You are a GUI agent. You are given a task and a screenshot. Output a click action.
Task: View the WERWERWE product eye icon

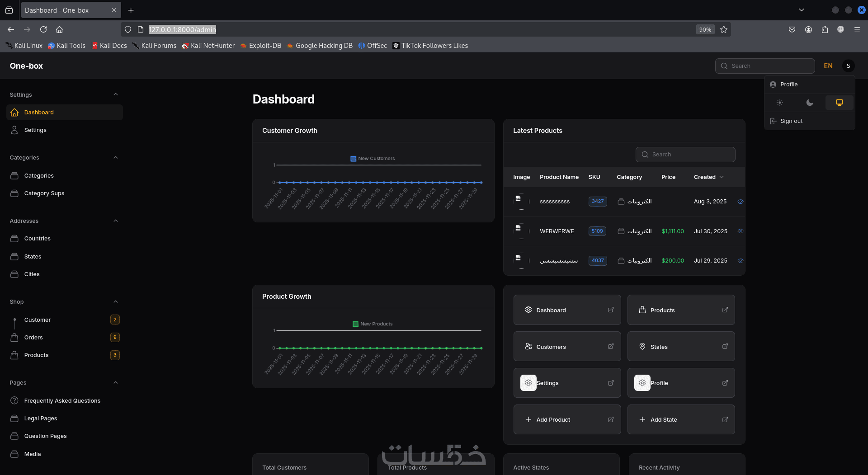[741, 231]
